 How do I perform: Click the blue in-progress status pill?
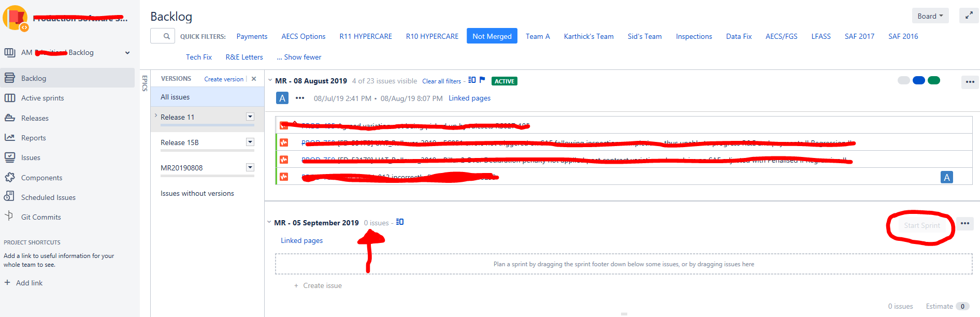pyautogui.click(x=919, y=80)
